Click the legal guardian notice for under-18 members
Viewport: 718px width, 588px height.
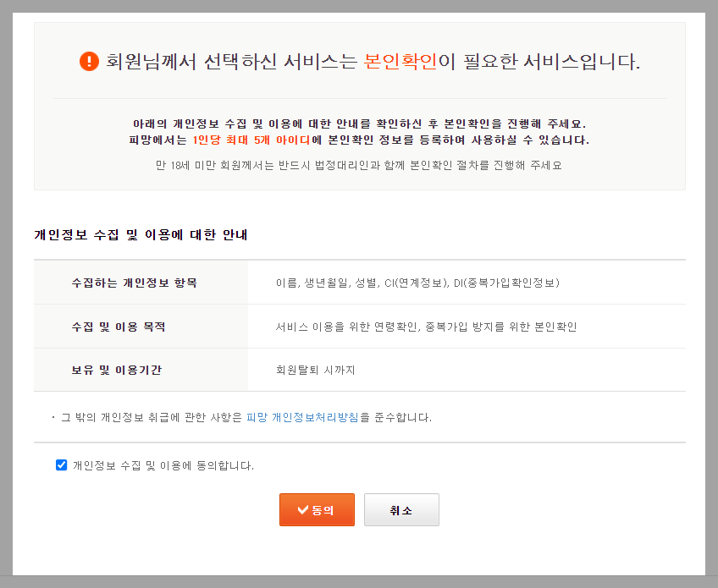(x=359, y=168)
